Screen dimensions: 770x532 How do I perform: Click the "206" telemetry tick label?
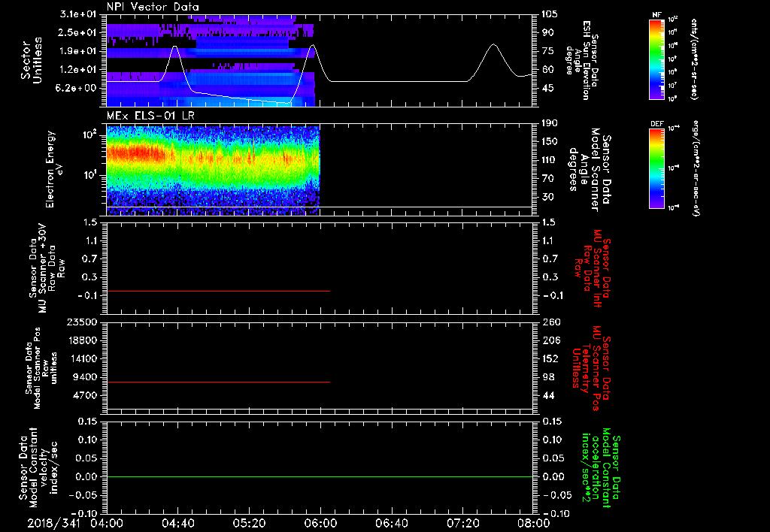click(550, 340)
